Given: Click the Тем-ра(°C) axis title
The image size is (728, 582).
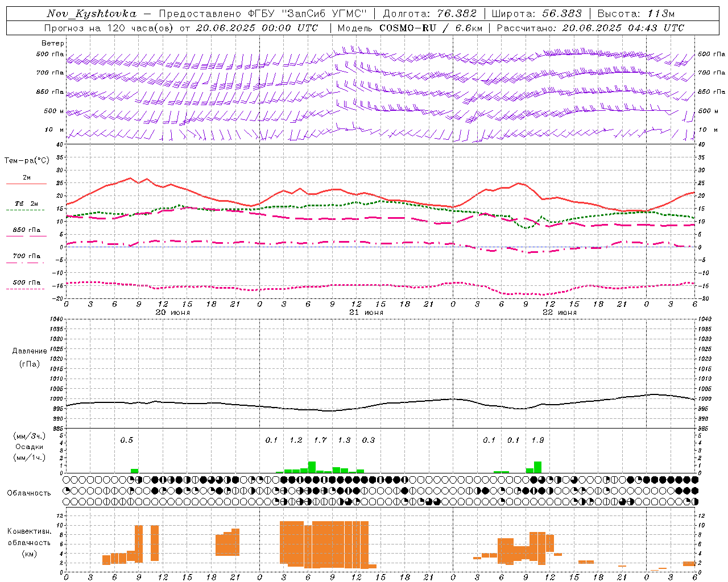Looking at the screenshot, I should click(27, 160).
